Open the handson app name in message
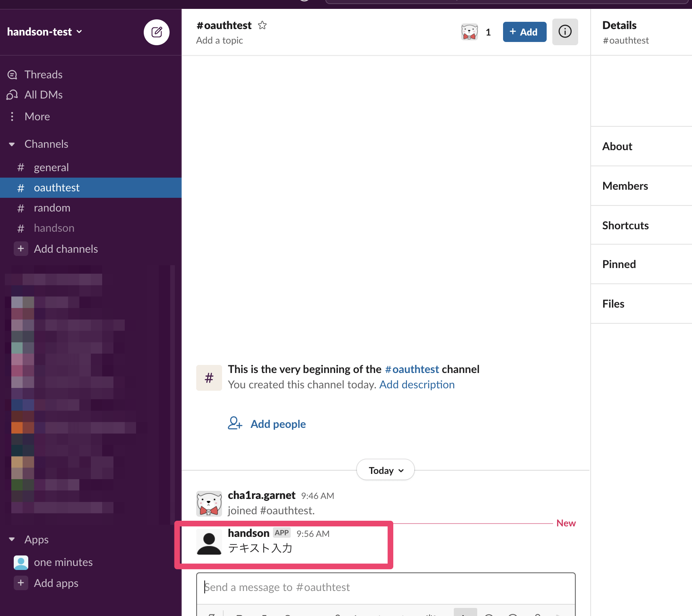This screenshot has height=616, width=692. [x=249, y=533]
